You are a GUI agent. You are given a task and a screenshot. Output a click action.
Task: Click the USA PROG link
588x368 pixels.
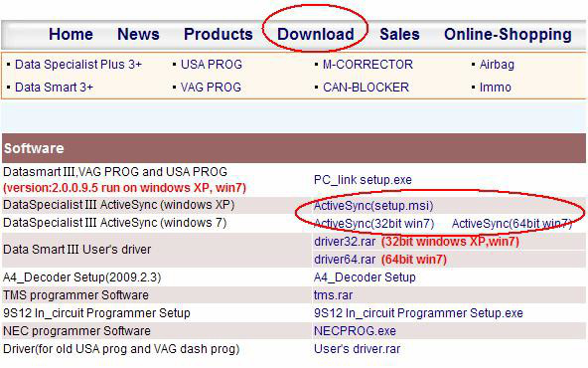[212, 65]
